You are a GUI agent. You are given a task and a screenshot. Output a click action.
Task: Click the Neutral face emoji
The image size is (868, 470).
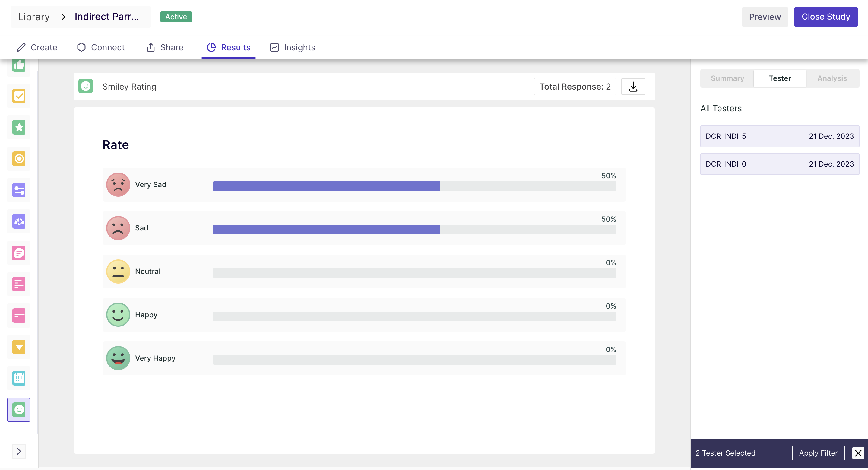tap(118, 272)
